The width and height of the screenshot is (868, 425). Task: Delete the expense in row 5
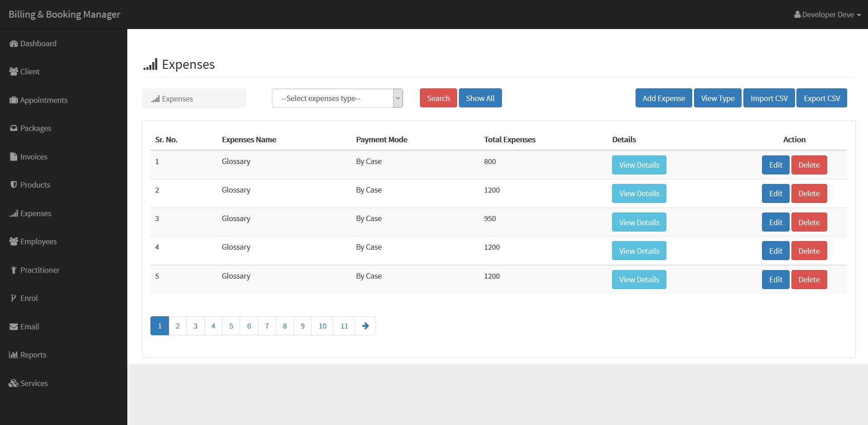[809, 280]
